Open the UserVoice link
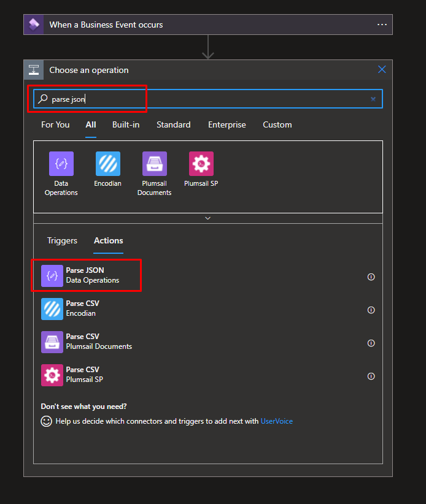 [x=277, y=421]
